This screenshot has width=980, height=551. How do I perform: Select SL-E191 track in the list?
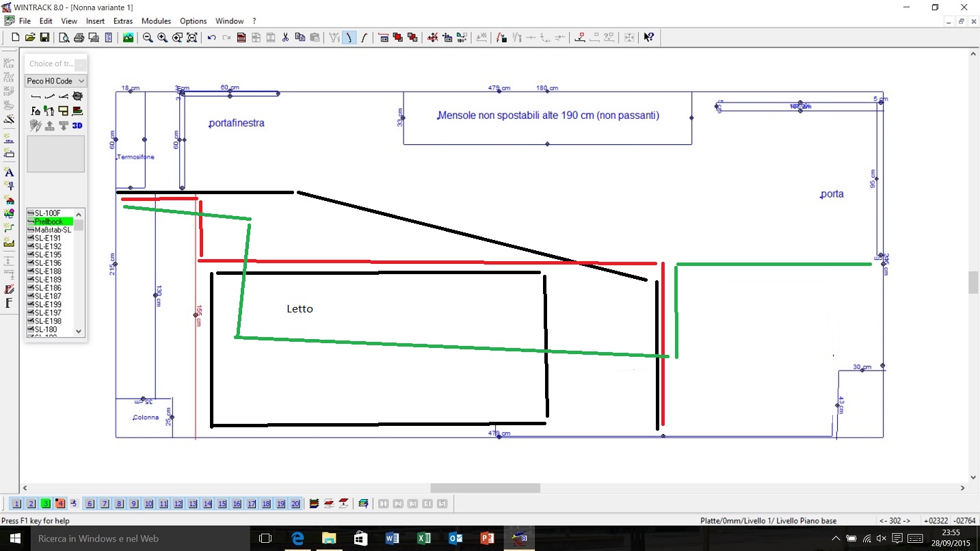48,238
